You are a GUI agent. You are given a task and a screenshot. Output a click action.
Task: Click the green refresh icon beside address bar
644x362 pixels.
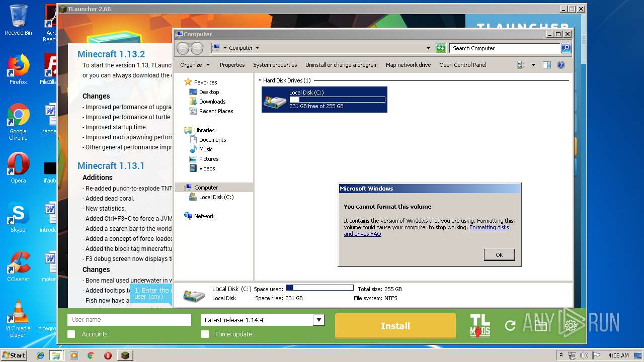pyautogui.click(x=441, y=48)
